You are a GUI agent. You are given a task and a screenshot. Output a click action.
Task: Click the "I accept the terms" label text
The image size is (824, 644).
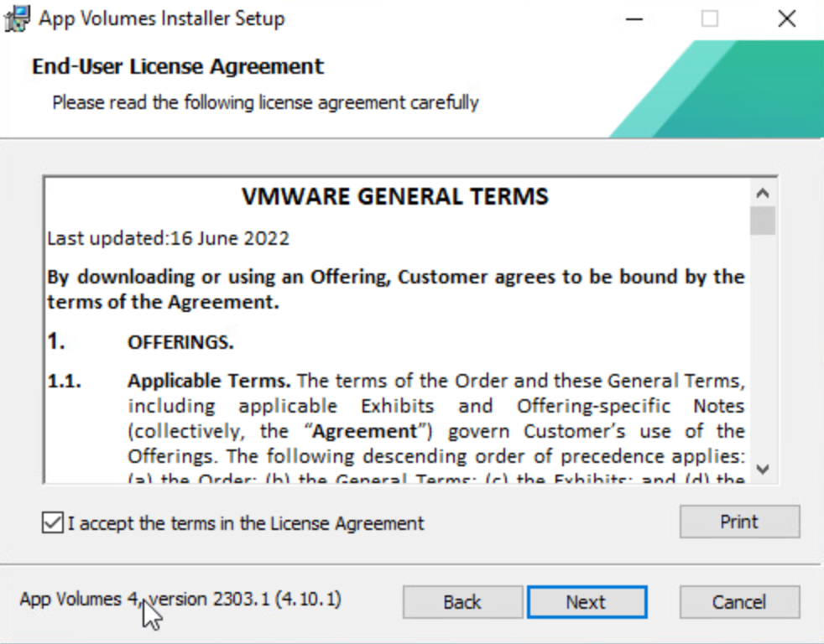click(246, 523)
